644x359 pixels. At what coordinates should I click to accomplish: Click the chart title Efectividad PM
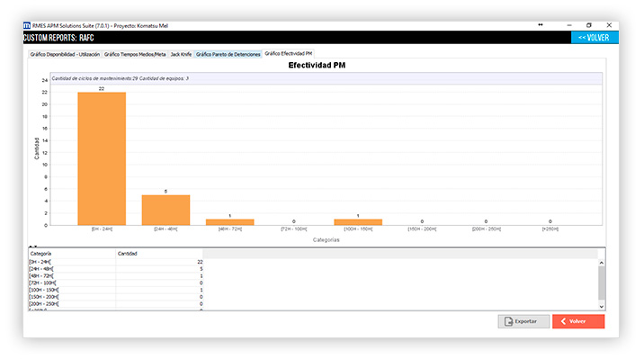tap(317, 65)
